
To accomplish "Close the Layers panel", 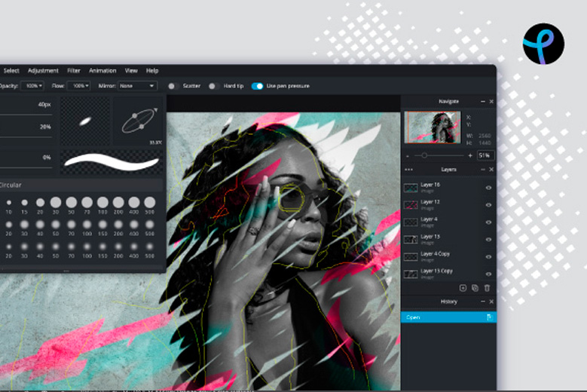I will click(x=491, y=170).
